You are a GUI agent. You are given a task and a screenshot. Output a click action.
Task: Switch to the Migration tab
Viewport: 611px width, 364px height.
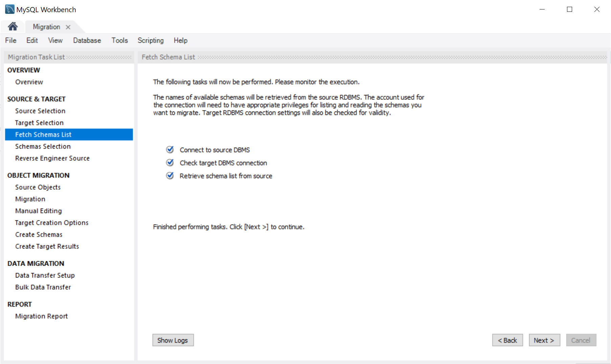click(46, 27)
